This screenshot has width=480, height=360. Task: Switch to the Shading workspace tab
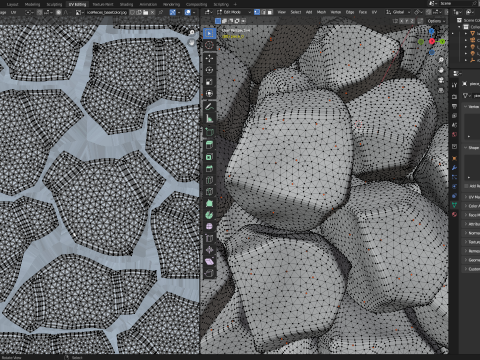click(126, 4)
